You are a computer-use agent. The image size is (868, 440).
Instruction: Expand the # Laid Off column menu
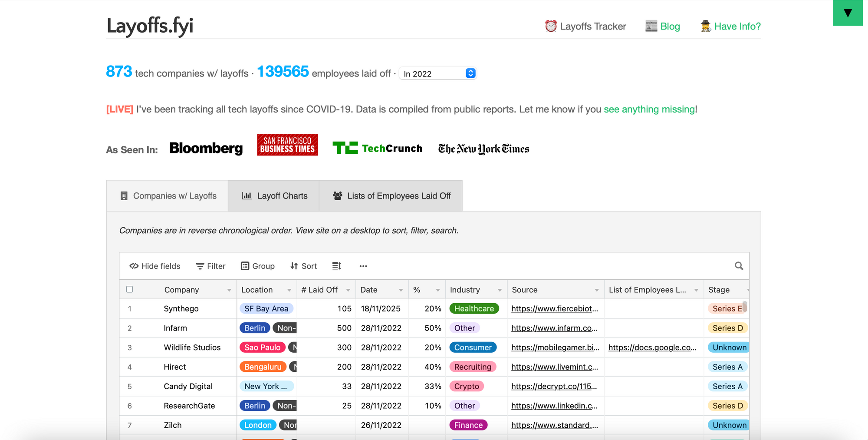click(348, 290)
